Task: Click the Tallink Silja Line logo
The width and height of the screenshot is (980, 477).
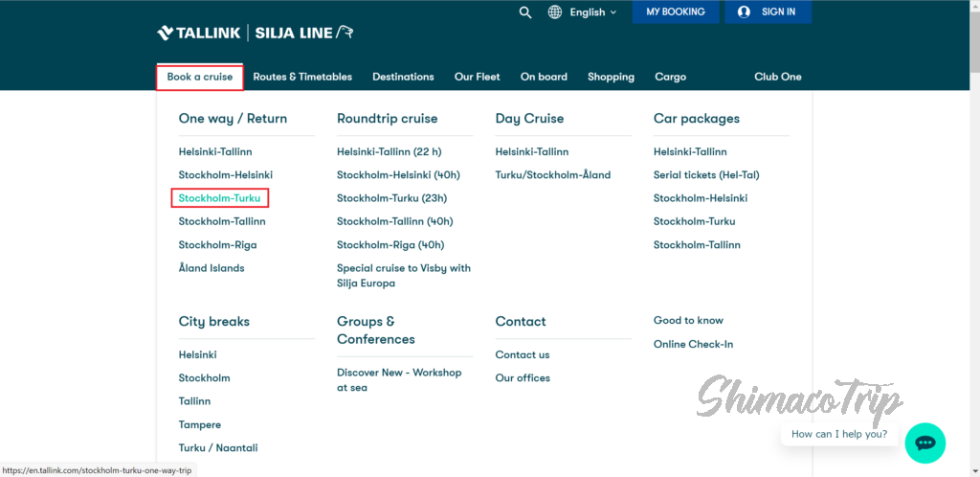Action: click(255, 34)
